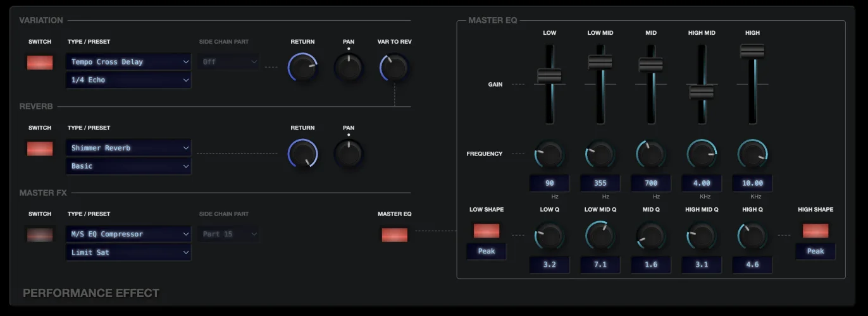The width and height of the screenshot is (868, 316).
Task: Open the Shimmer Reverb type dropdown
Action: pyautogui.click(x=128, y=148)
